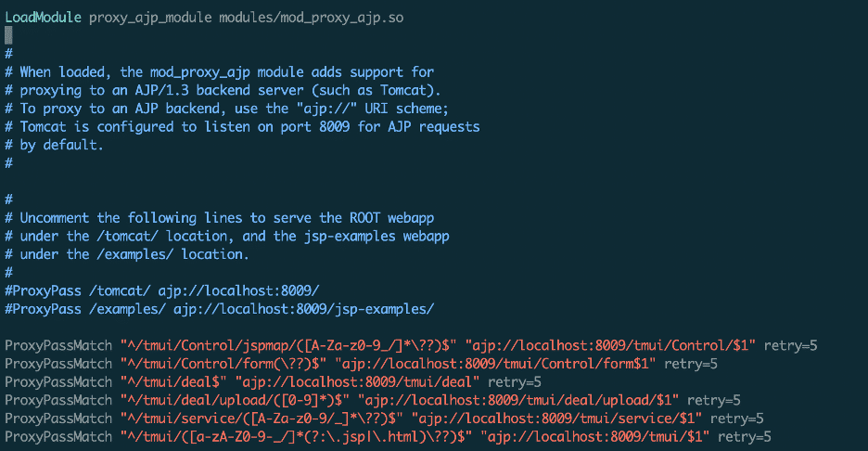
Task: Click the gray text cursor block
Action: click(x=8, y=35)
